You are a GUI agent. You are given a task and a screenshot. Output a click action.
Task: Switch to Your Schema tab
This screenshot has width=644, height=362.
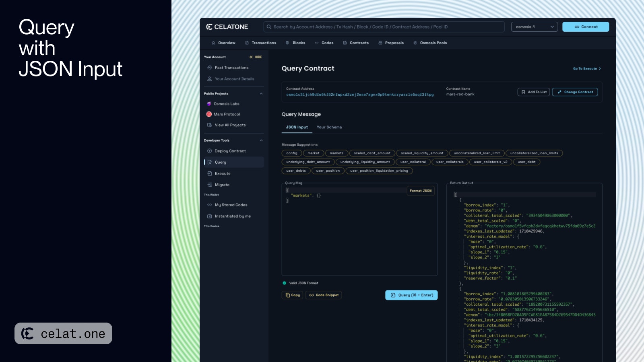[x=329, y=127]
